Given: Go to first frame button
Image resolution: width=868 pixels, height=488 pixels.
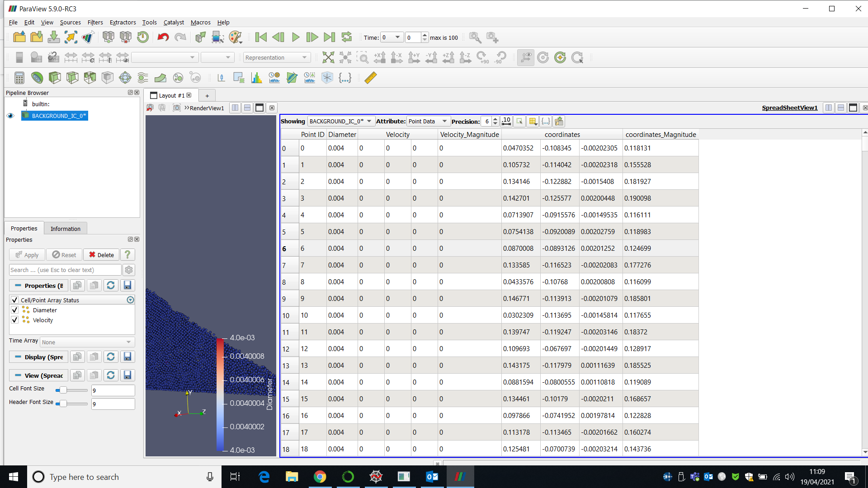Looking at the screenshot, I should (x=261, y=37).
